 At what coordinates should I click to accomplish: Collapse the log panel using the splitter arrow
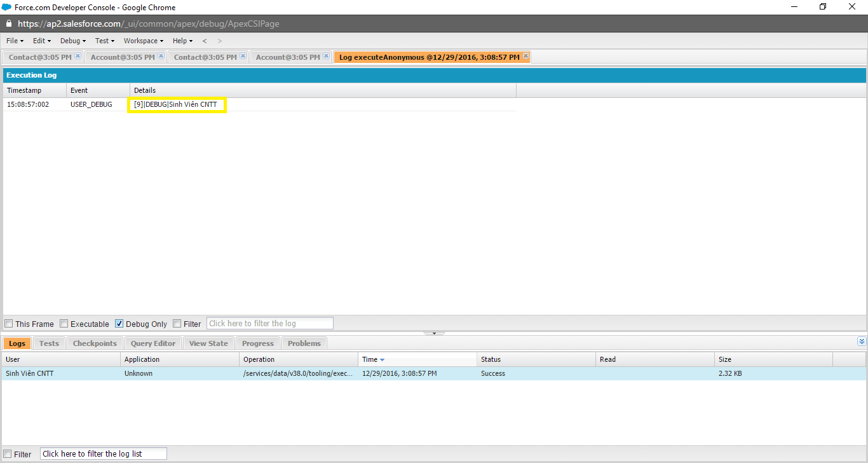click(x=434, y=333)
